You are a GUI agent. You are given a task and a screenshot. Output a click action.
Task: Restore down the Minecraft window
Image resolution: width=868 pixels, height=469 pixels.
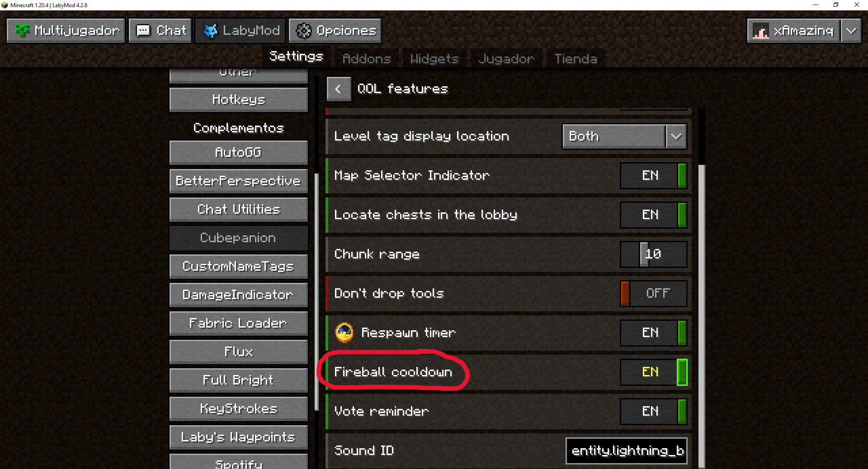[x=836, y=5]
